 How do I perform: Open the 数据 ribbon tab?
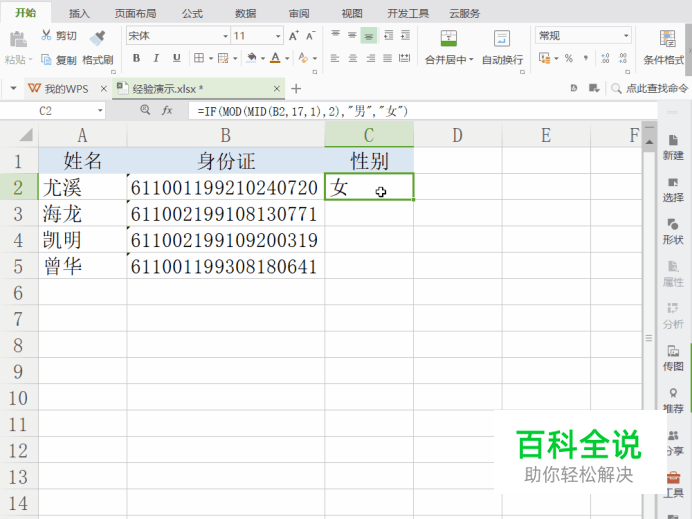pos(245,14)
